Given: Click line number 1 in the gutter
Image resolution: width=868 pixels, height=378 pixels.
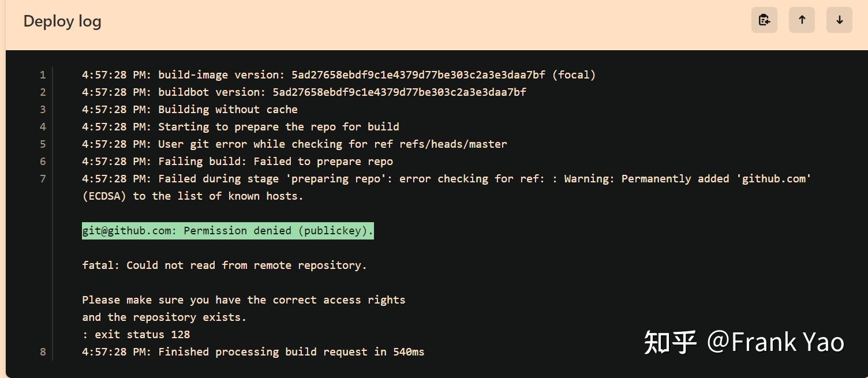Looking at the screenshot, I should [x=43, y=74].
